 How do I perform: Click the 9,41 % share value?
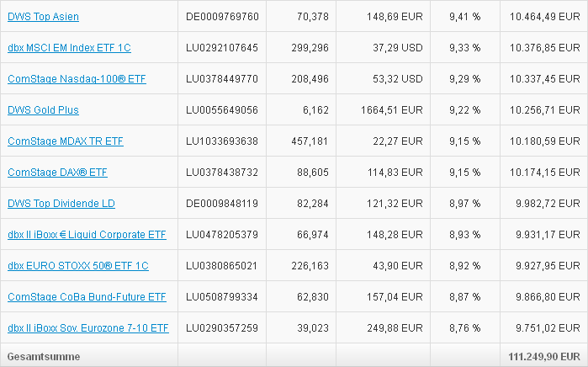coord(465,17)
